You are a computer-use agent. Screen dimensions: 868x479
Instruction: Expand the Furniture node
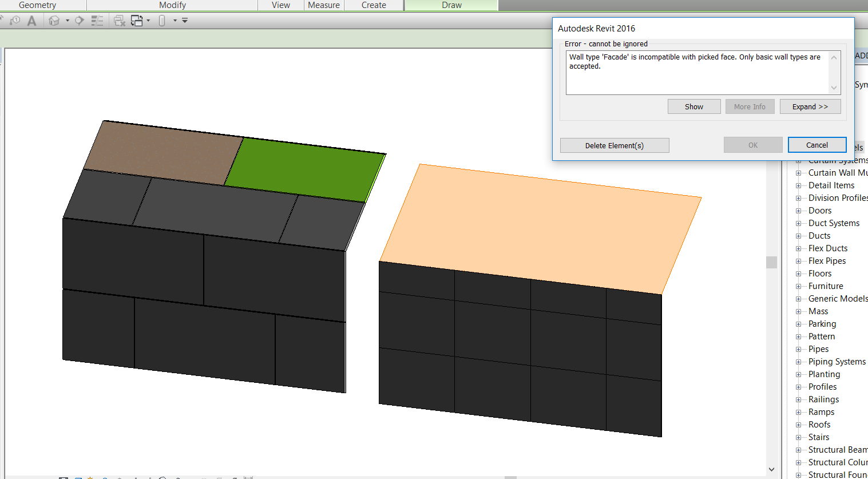[798, 286]
